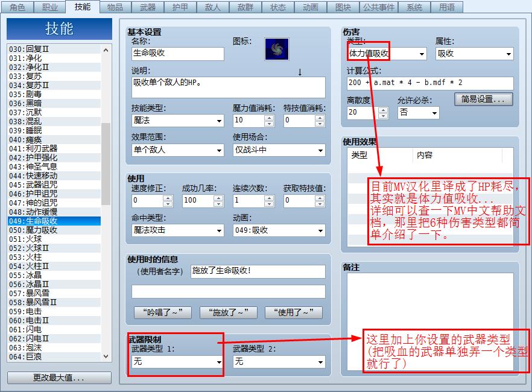
Task: Click the skill list scroll-up arrow
Action: tap(106, 50)
